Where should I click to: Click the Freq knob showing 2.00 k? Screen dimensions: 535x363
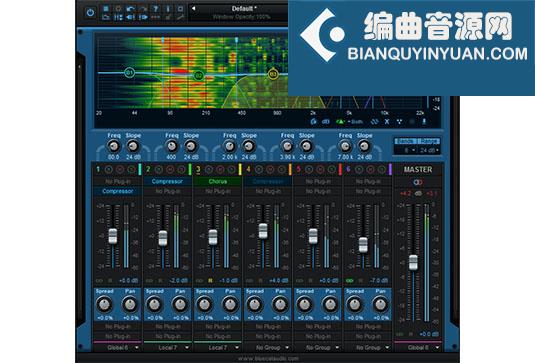coord(230,146)
